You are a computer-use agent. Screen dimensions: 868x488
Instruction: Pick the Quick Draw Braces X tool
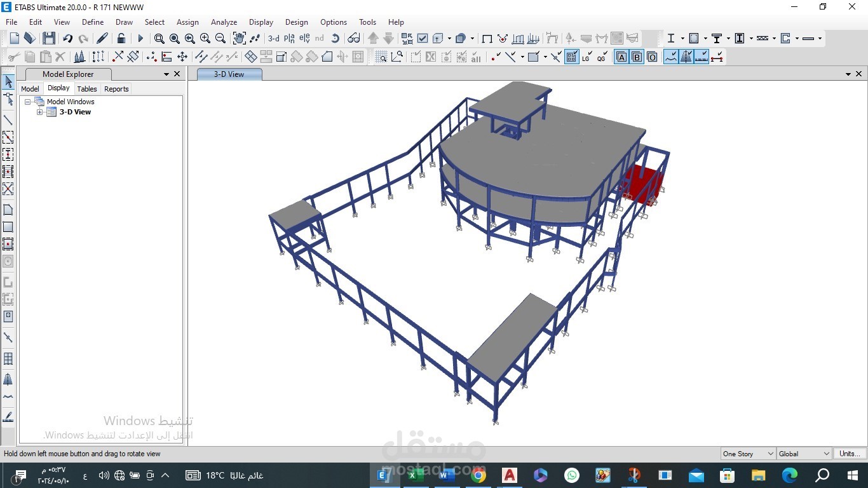[8, 189]
